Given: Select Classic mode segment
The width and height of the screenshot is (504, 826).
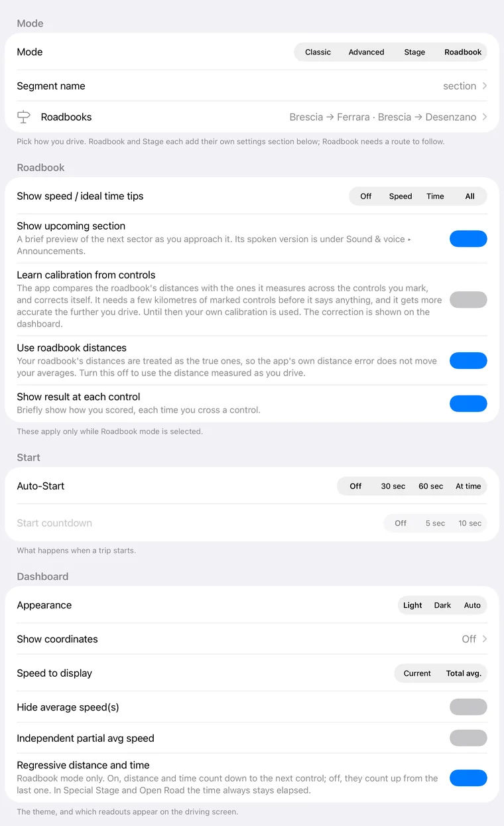Looking at the screenshot, I should point(318,52).
